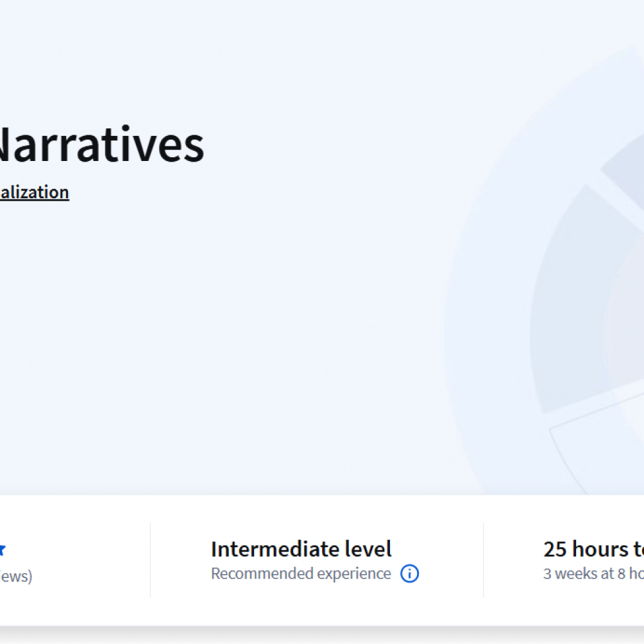Click blank hero area below Specialization link
644x644 pixels.
(189, 314)
